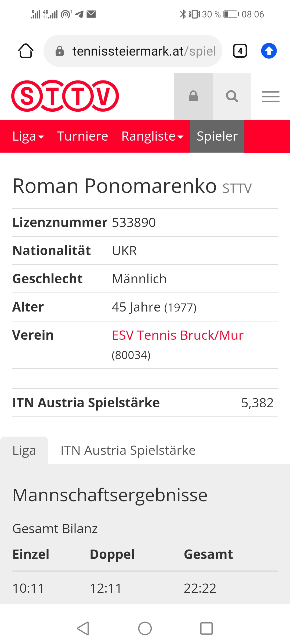The height and width of the screenshot is (644, 290).
Task: Select the Spieler navigation item
Action: pyautogui.click(x=217, y=136)
